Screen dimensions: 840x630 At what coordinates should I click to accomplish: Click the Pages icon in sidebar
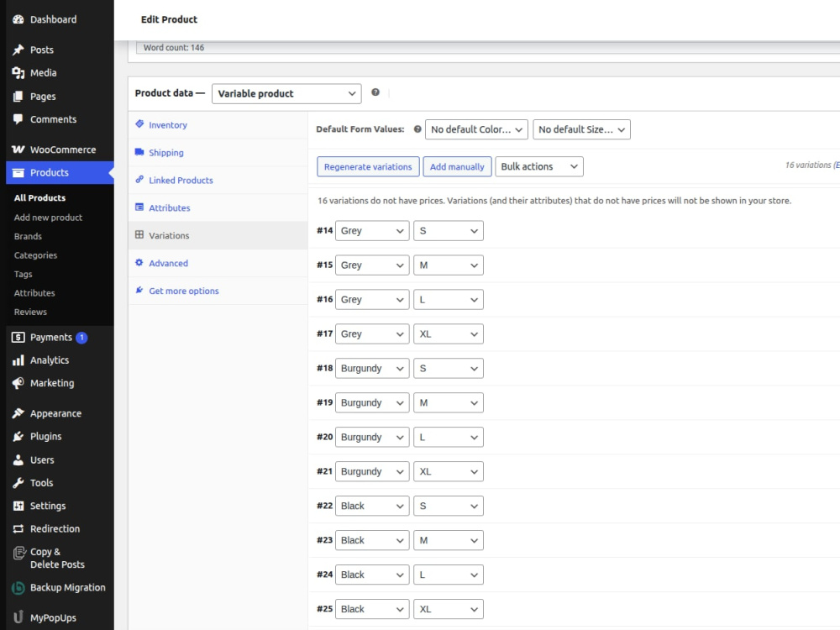click(18, 97)
